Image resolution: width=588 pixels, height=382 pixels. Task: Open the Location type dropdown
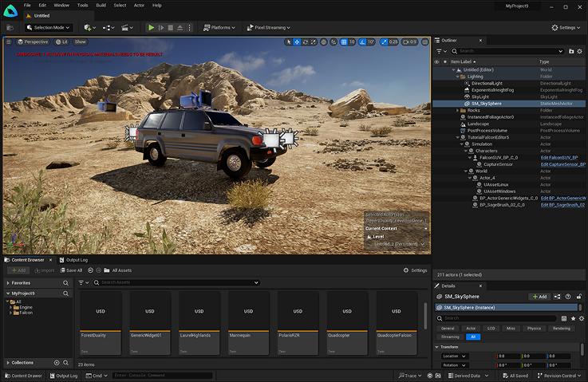454,356
